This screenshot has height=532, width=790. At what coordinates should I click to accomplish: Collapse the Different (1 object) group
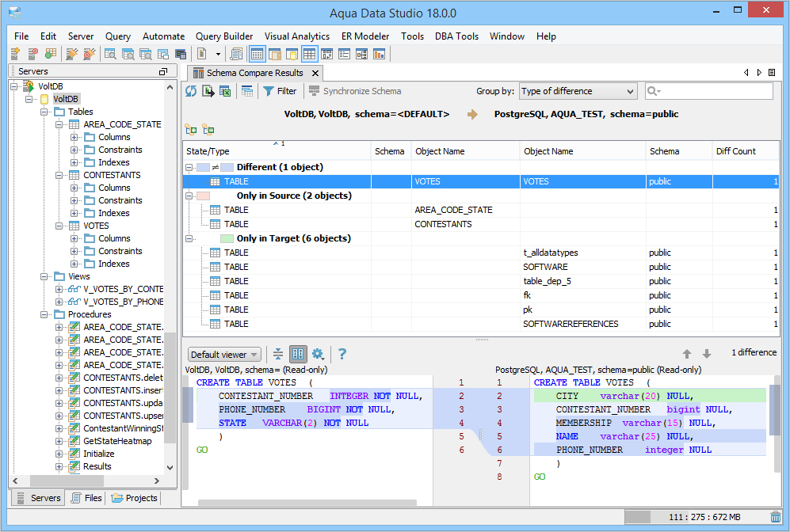189,167
